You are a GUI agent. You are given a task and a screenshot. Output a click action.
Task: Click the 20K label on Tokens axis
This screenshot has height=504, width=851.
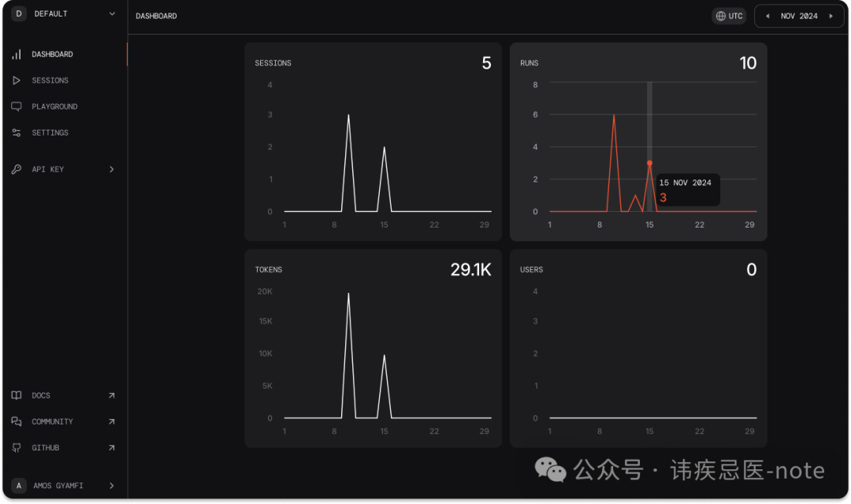point(265,291)
